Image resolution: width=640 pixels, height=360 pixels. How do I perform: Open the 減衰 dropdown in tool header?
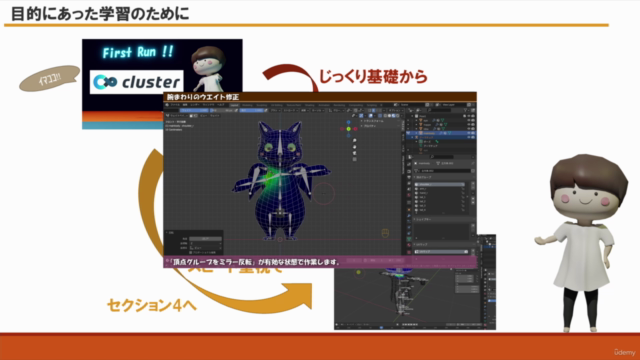pyautogui.click(x=304, y=111)
